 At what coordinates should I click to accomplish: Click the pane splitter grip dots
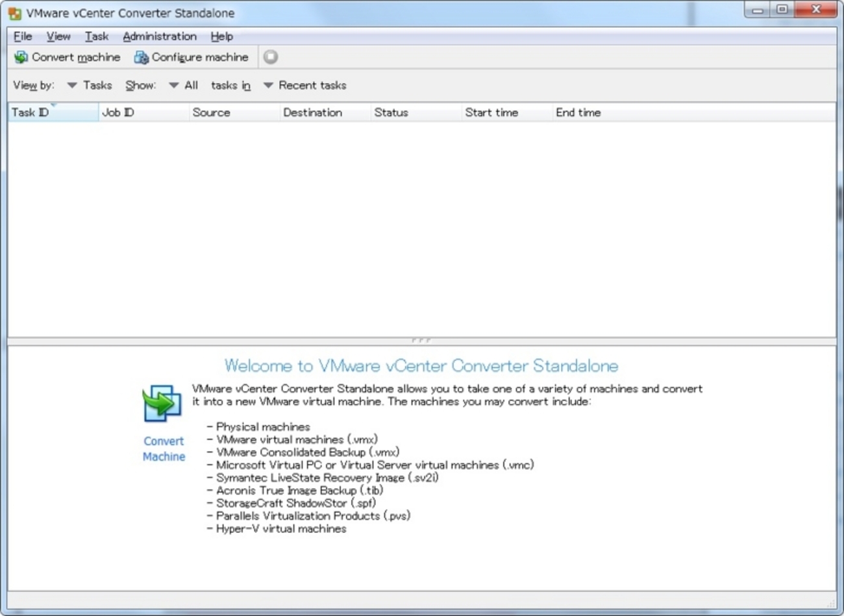421,340
